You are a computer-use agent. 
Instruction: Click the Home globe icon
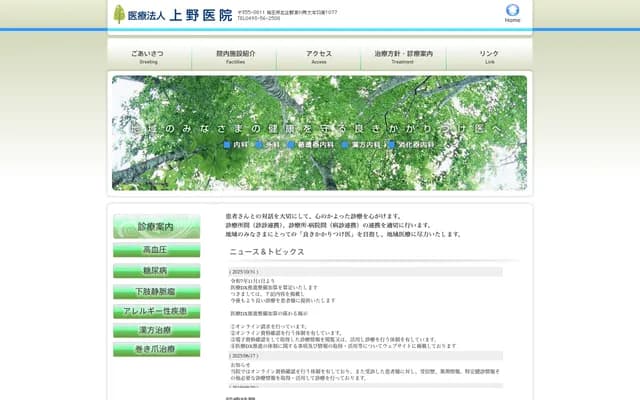coord(512,12)
